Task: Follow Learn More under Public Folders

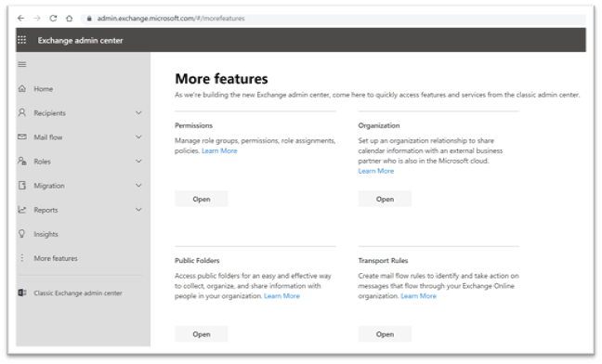Action: coord(281,295)
